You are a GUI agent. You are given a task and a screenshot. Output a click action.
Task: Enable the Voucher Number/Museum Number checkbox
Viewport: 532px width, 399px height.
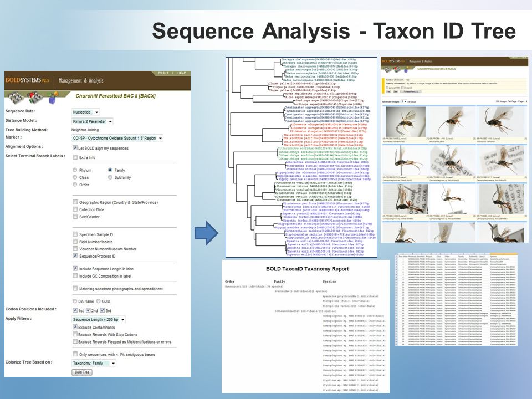click(x=75, y=249)
